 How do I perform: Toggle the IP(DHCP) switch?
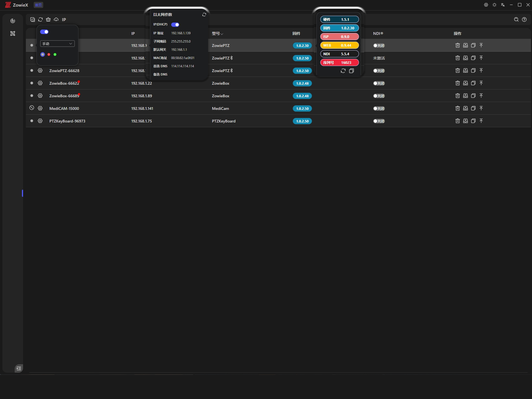[175, 25]
